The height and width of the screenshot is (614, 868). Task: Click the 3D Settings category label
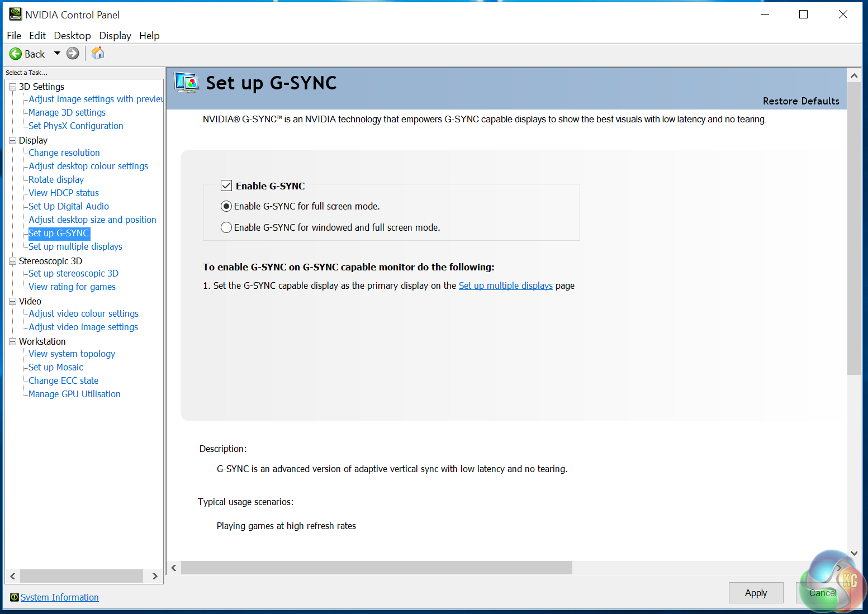[x=41, y=87]
